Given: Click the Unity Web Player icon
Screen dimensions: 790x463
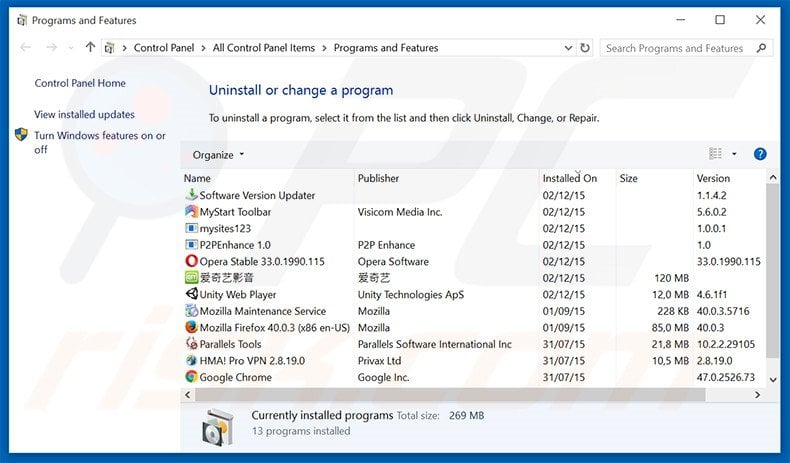Looking at the screenshot, I should 191,294.
